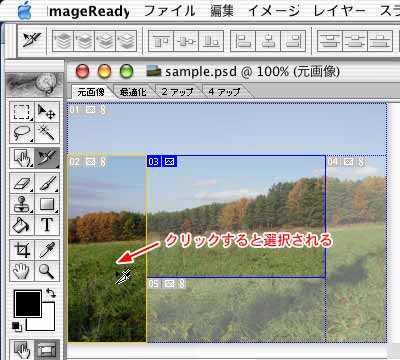This screenshot has height=360, width=400.
Task: Send slice to back using last stacking icon
Action: (x=126, y=41)
